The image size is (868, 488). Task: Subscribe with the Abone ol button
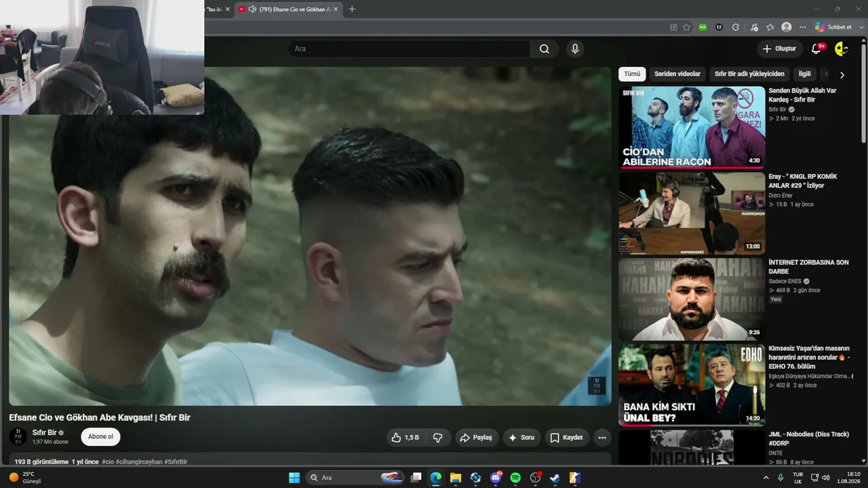coord(100,437)
